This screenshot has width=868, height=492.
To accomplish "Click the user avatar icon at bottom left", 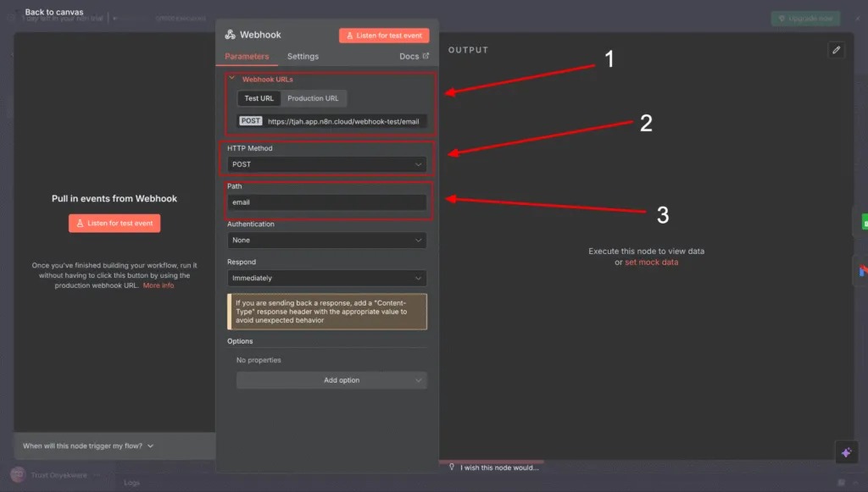I will point(17,474).
